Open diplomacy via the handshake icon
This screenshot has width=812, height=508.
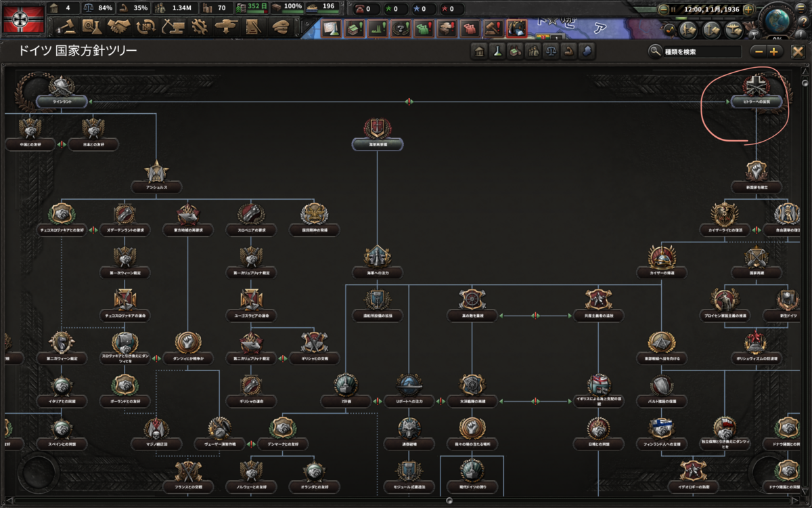[x=120, y=28]
